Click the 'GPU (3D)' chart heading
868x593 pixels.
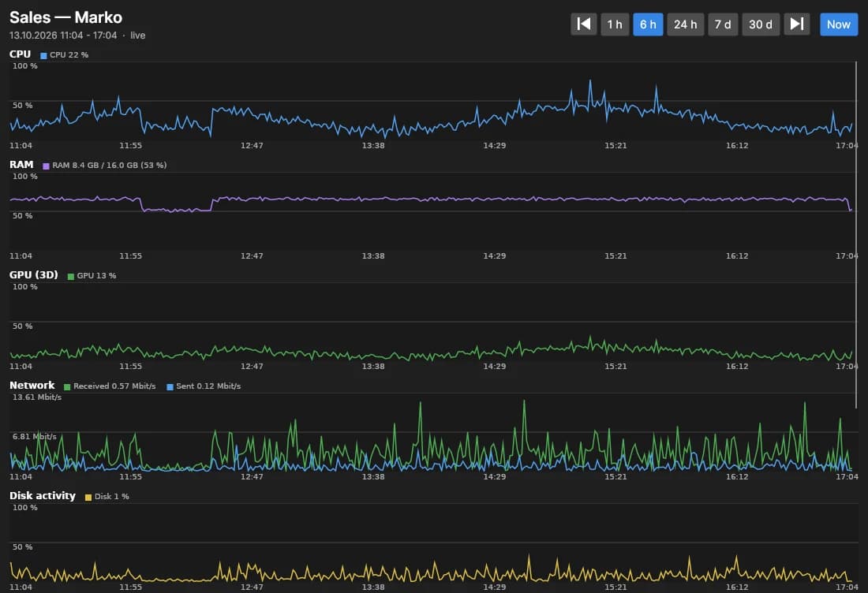(34, 275)
